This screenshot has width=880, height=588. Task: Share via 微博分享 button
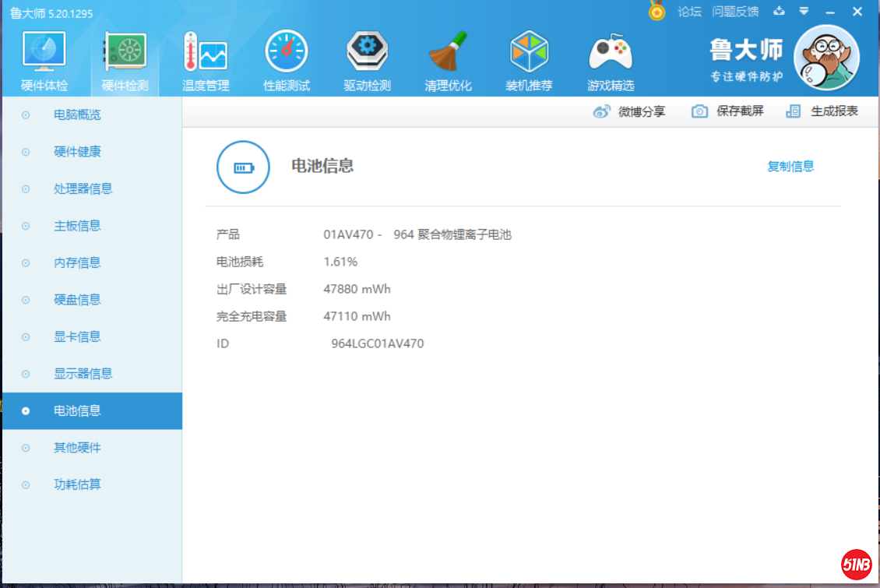point(629,111)
